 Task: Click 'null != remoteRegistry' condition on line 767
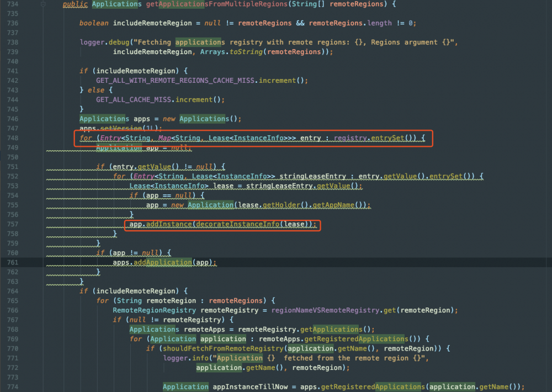[x=175, y=320]
